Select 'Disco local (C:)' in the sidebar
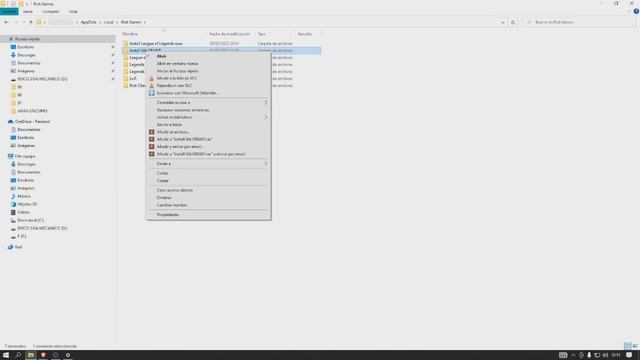Viewport: 640px width, 360px height. pos(31,220)
